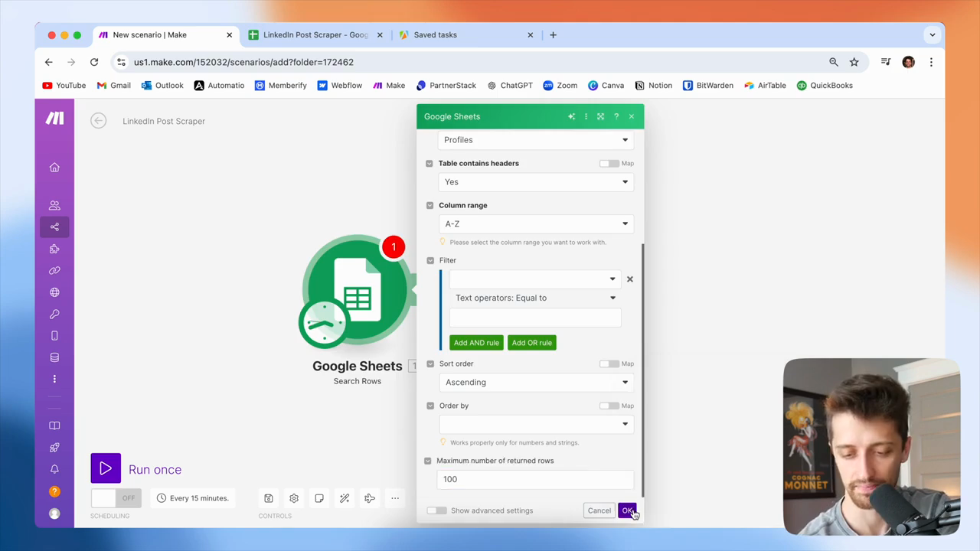980x551 pixels.
Task: Open the Column range A-Z dropdown
Action: [536, 224]
